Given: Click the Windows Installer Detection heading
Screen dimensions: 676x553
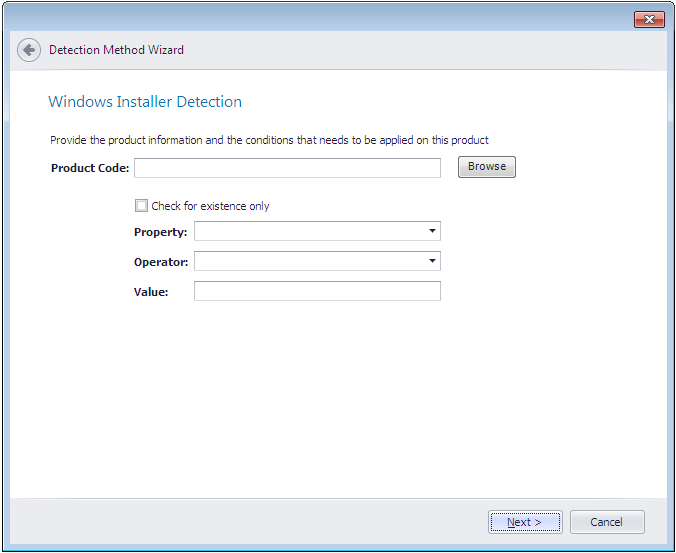Looking at the screenshot, I should point(145,102).
